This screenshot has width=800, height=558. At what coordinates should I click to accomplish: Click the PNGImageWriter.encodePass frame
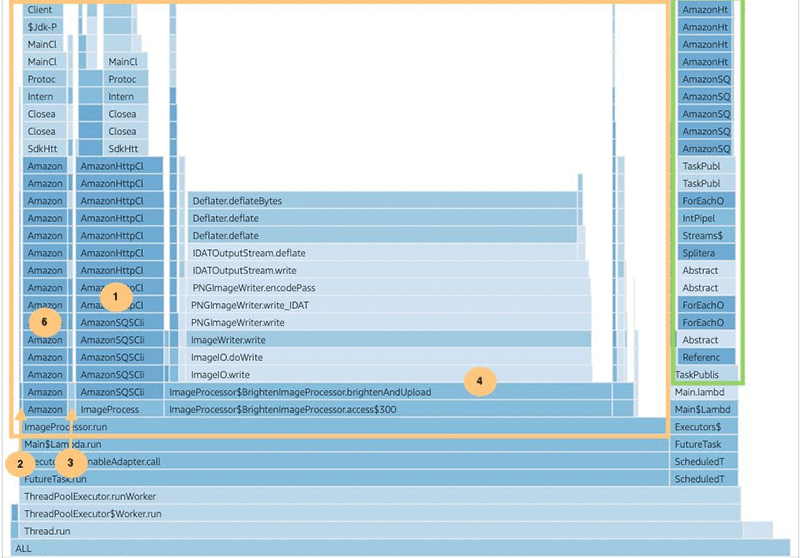click(389, 288)
